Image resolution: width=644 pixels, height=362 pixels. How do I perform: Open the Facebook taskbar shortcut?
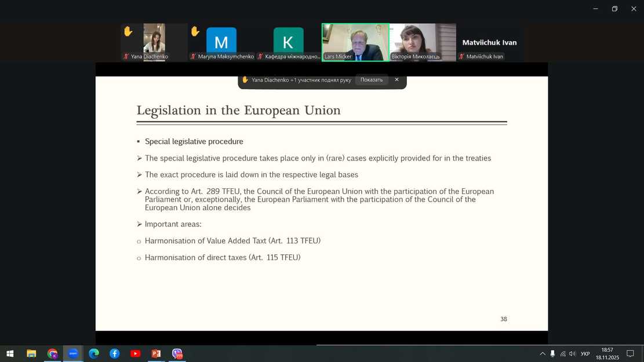point(115,354)
